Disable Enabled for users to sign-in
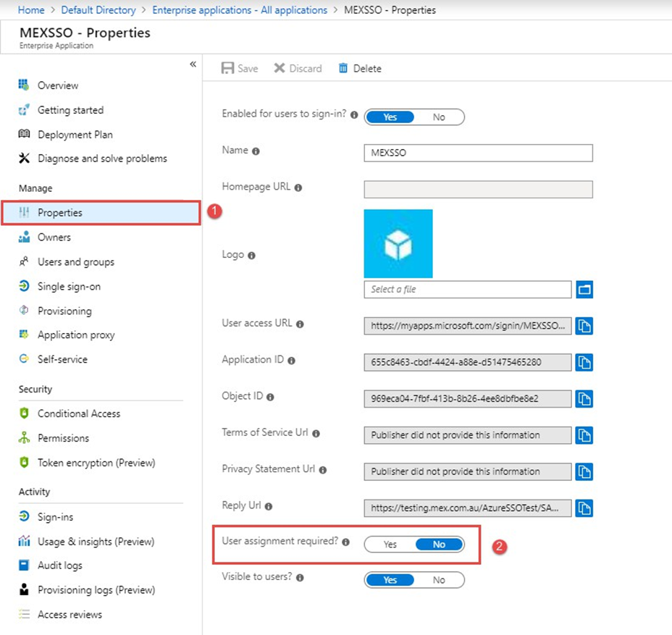Screen dimensions: 672x635 pyautogui.click(x=439, y=117)
